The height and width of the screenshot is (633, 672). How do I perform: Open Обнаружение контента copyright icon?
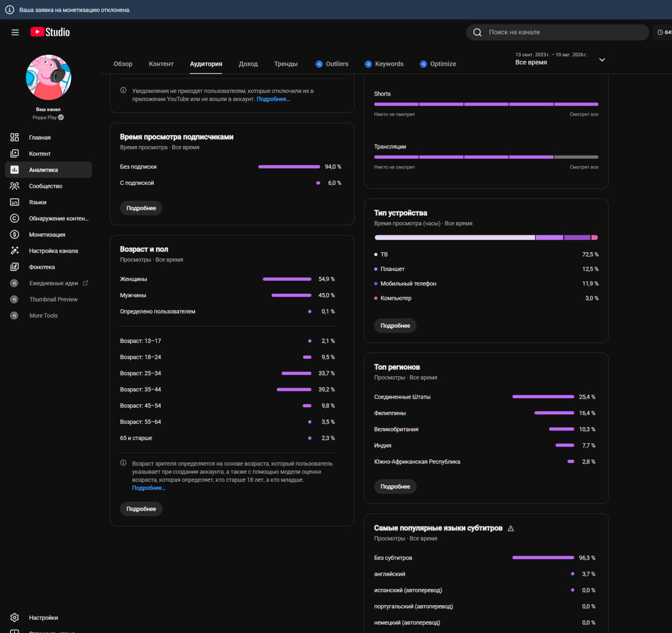point(15,218)
